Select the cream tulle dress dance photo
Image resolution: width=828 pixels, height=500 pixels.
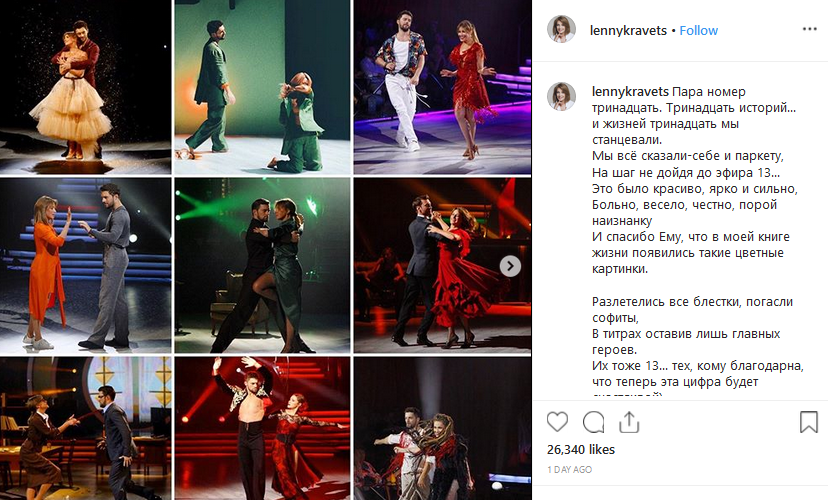(x=86, y=87)
